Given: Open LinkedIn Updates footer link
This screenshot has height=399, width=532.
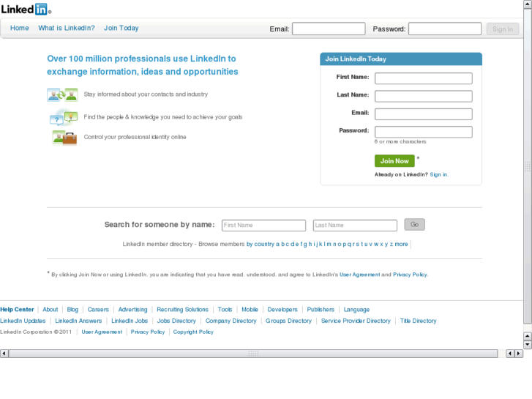Looking at the screenshot, I should (x=23, y=321).
